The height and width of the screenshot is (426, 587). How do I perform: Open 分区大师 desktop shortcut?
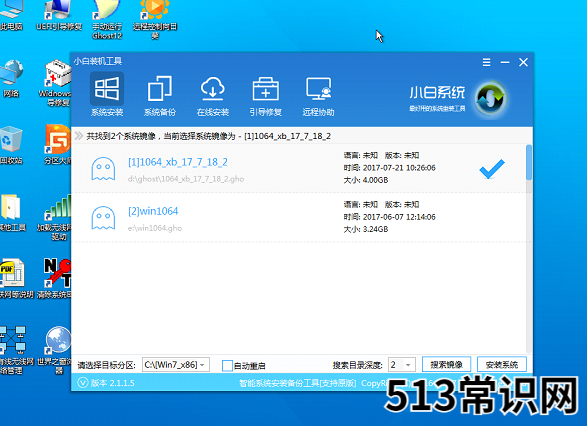pyautogui.click(x=58, y=145)
